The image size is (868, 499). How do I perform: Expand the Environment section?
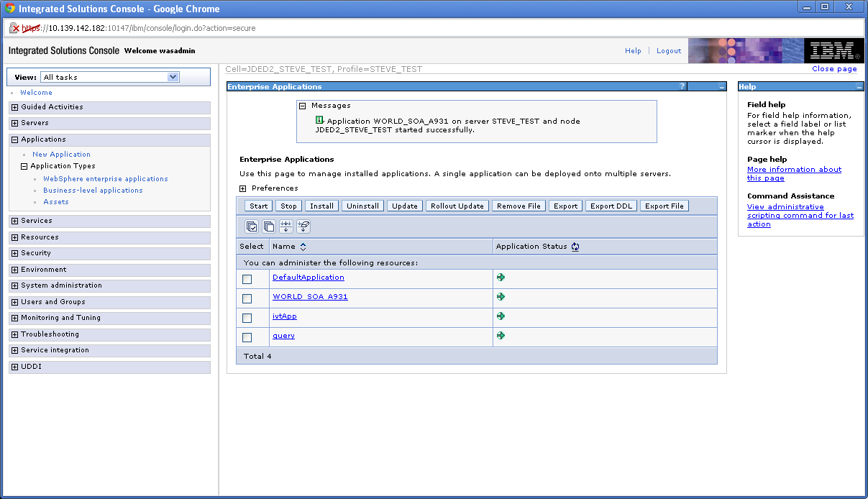pos(14,270)
